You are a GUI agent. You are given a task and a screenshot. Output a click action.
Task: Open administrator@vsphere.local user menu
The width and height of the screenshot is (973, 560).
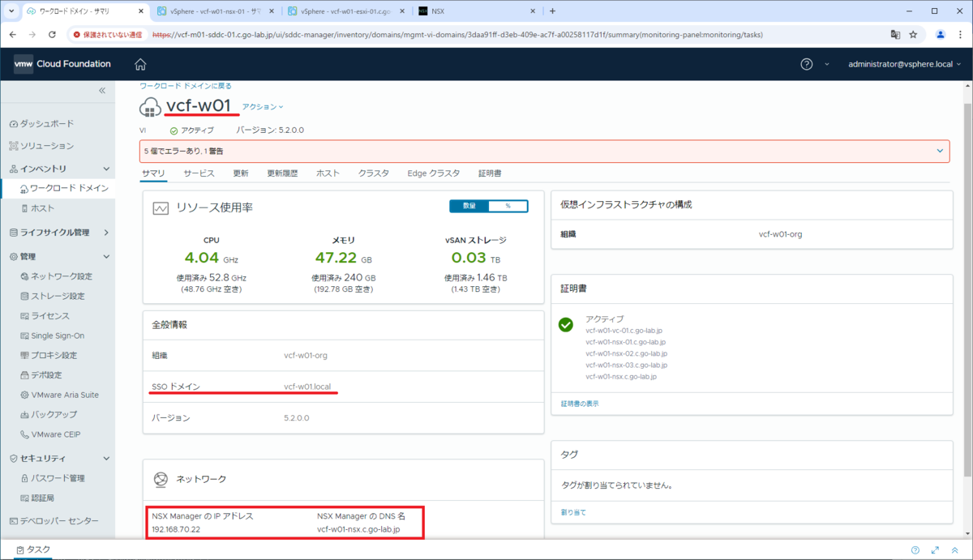(906, 64)
